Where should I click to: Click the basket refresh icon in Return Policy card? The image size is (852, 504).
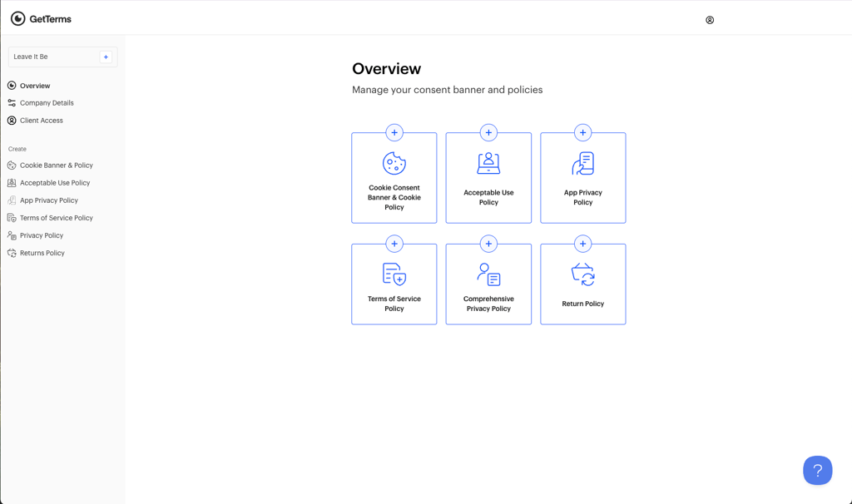[583, 274]
